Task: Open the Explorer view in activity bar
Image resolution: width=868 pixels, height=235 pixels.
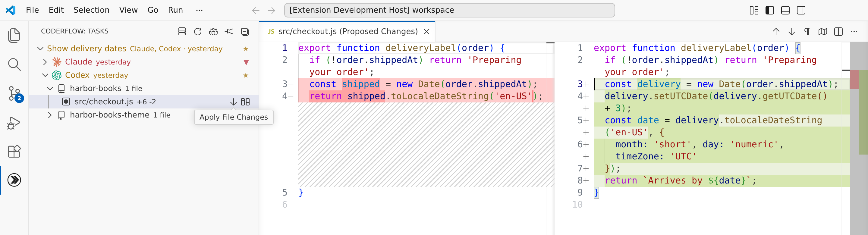Action: pos(14,35)
